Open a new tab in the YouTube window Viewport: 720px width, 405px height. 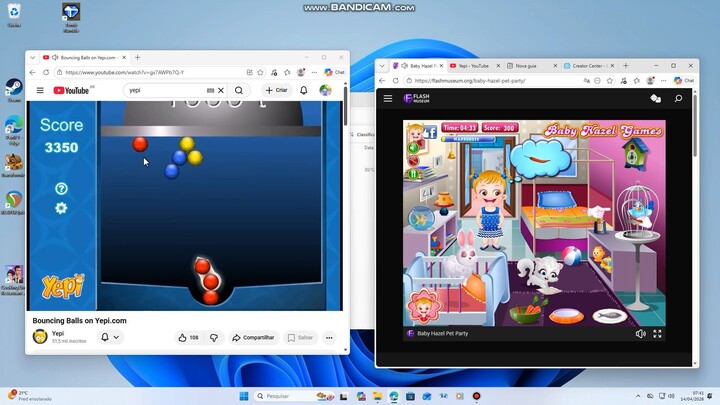(x=137, y=57)
